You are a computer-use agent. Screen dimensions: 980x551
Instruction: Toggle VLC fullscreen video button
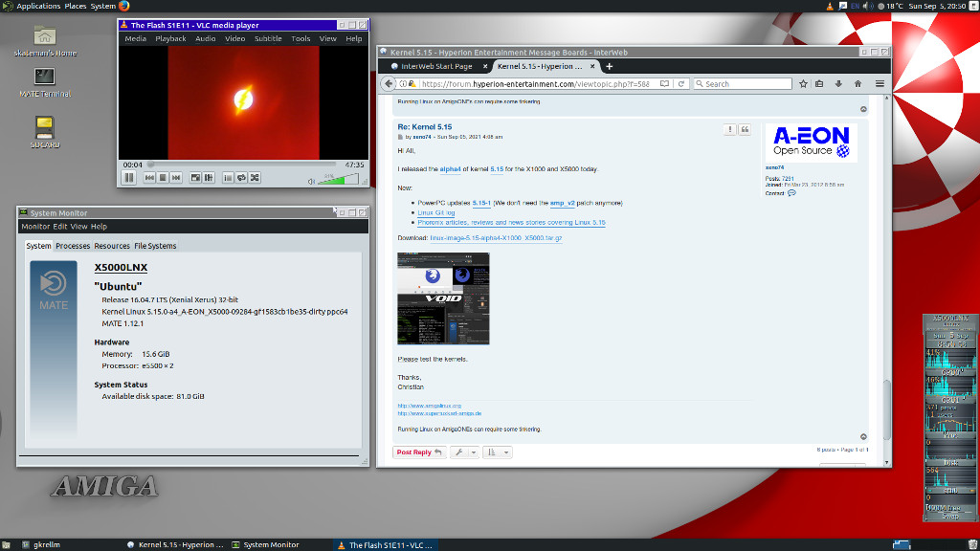coord(195,178)
